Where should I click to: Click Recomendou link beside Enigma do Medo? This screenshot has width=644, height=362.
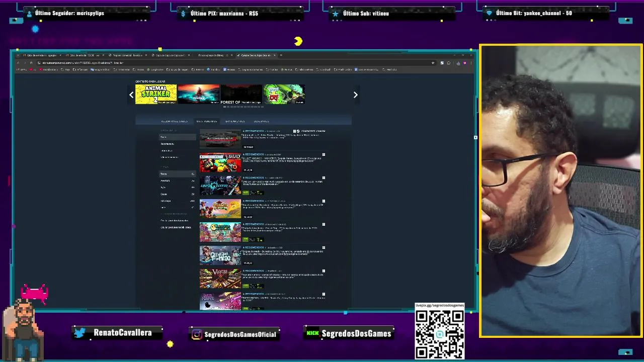point(254,247)
